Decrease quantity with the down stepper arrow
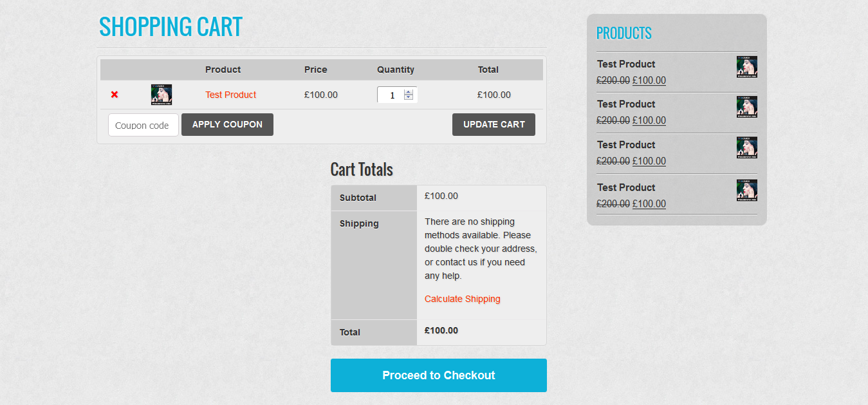This screenshot has width=868, height=405. 409,97
